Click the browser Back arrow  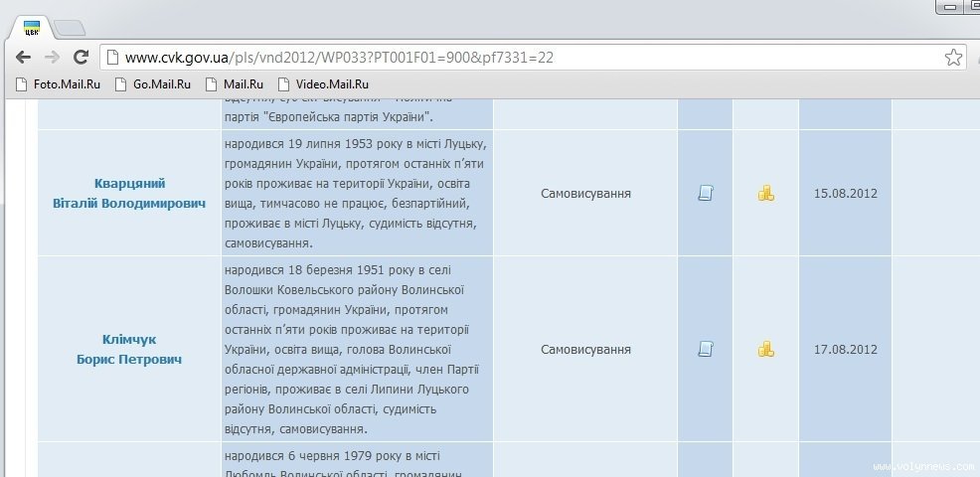coord(23,58)
